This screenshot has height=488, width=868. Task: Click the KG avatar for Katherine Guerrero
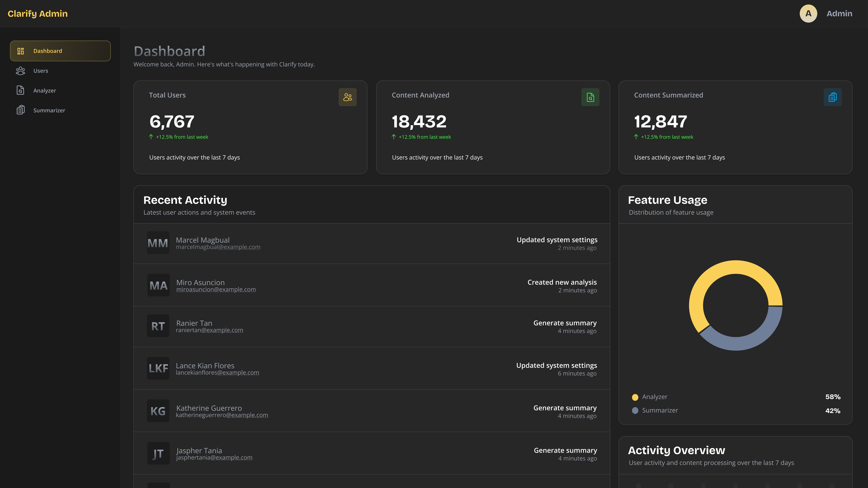click(x=158, y=411)
